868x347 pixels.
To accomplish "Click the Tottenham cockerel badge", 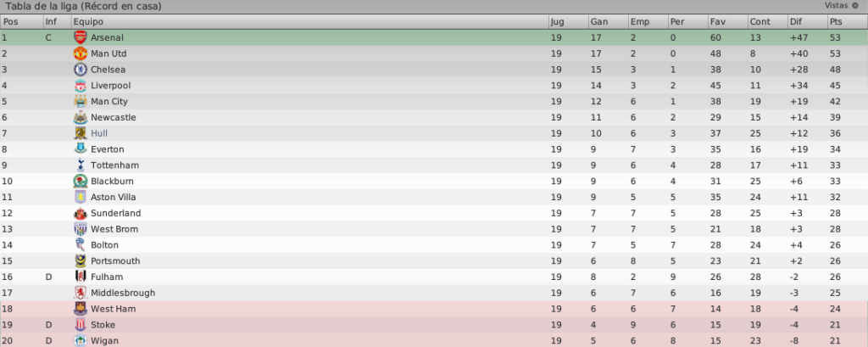I will 81,165.
